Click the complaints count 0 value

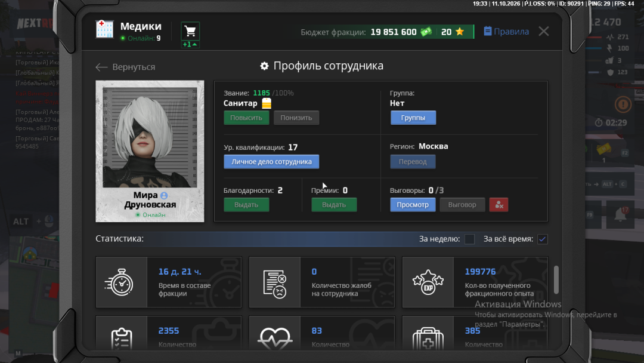point(314,272)
